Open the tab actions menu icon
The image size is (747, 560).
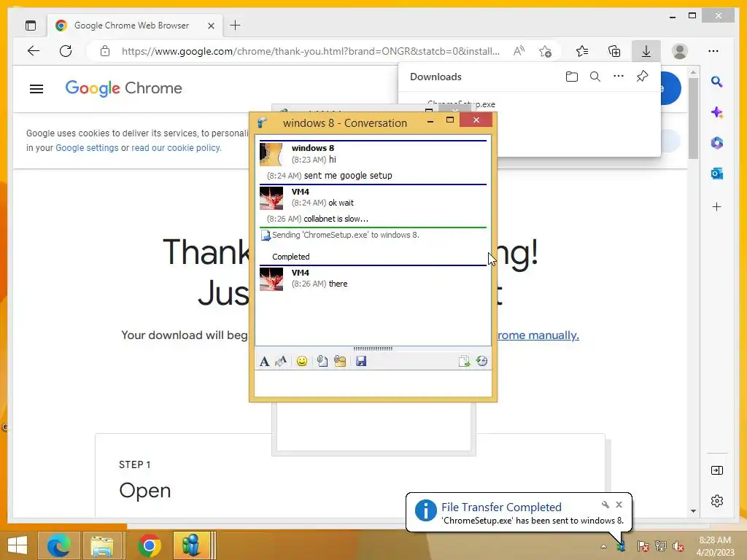(x=31, y=26)
